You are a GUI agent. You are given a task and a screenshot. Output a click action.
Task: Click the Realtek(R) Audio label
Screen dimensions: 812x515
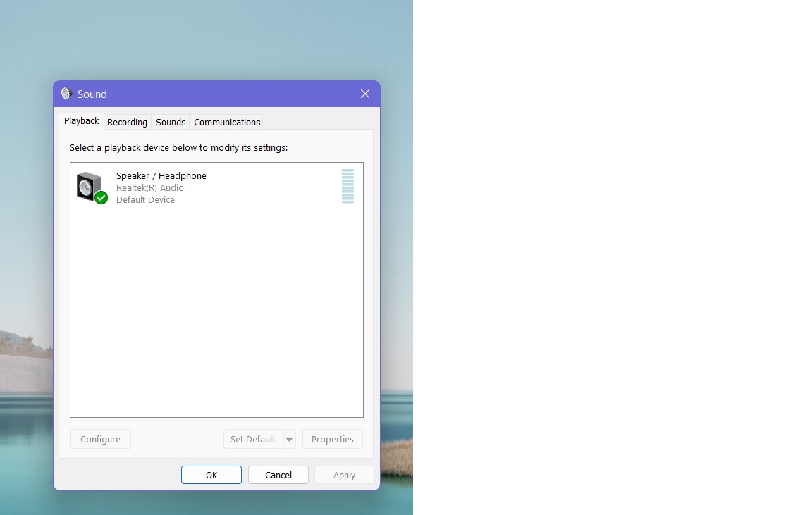click(x=149, y=187)
